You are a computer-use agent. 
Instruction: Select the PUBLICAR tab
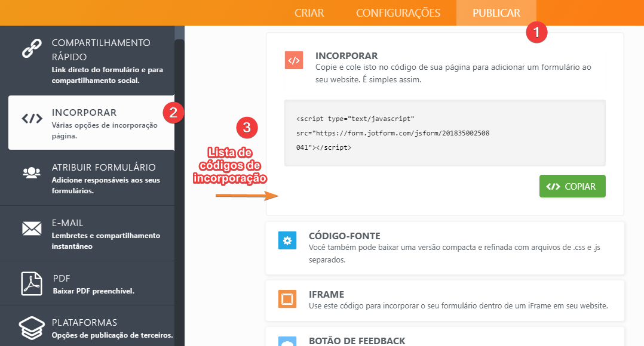[x=496, y=13]
